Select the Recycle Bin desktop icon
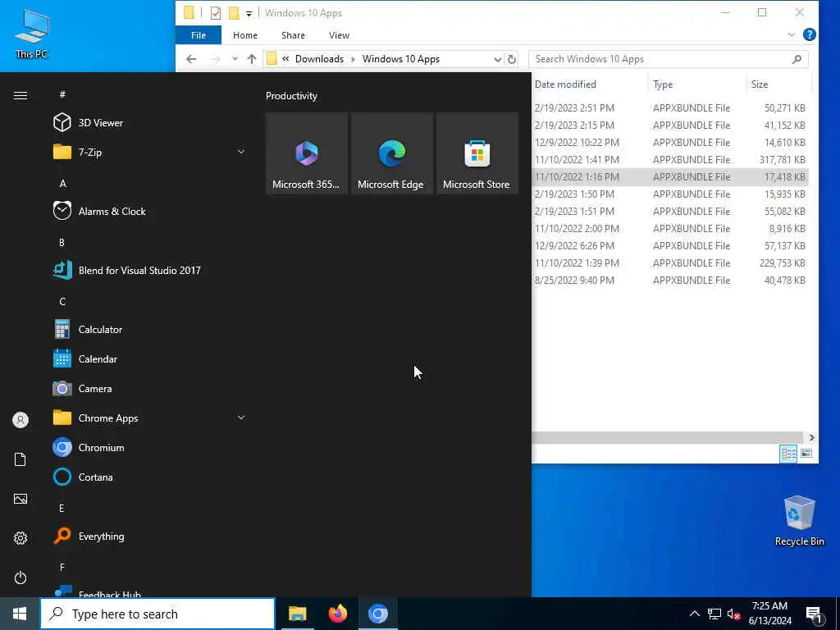The height and width of the screenshot is (630, 840). [x=799, y=521]
